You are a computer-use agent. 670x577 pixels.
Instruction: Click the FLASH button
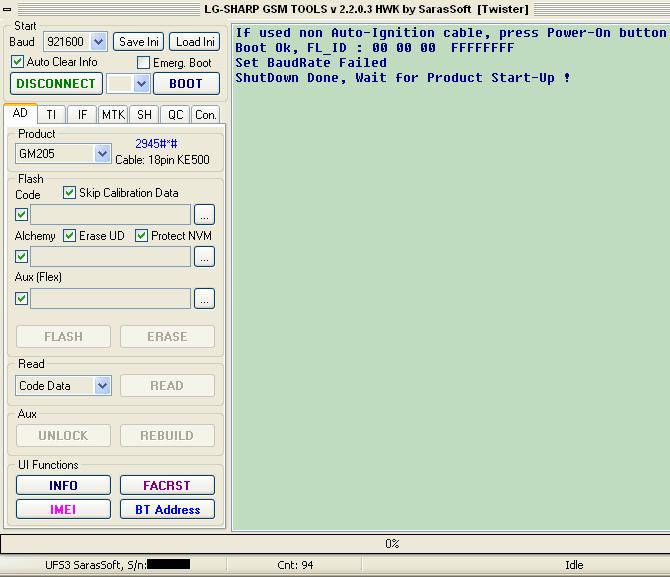click(63, 336)
